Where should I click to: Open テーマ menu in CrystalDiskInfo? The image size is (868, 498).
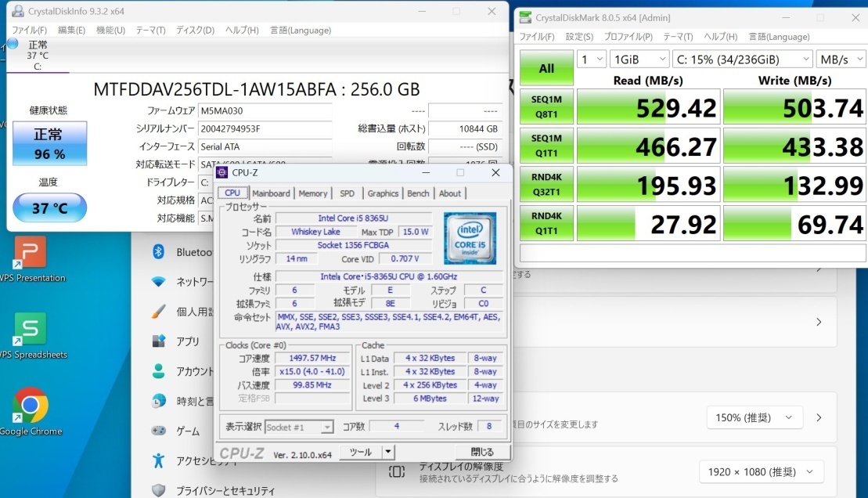pyautogui.click(x=150, y=31)
